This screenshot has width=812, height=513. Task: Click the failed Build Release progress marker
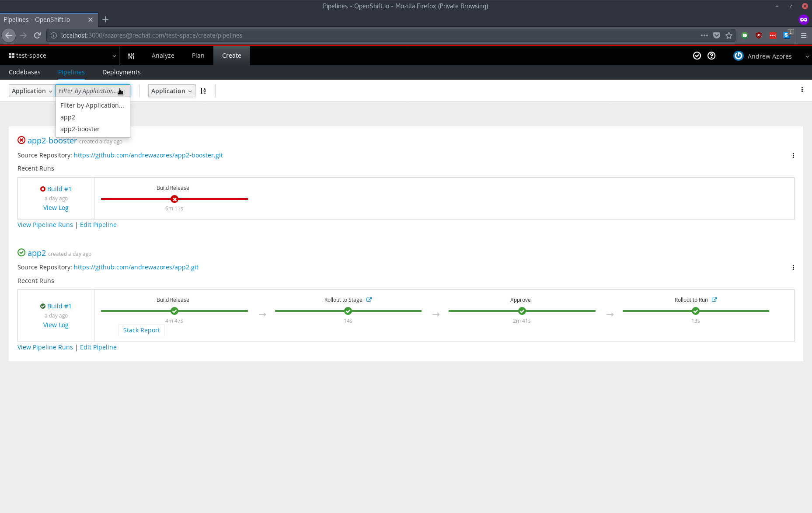(174, 199)
